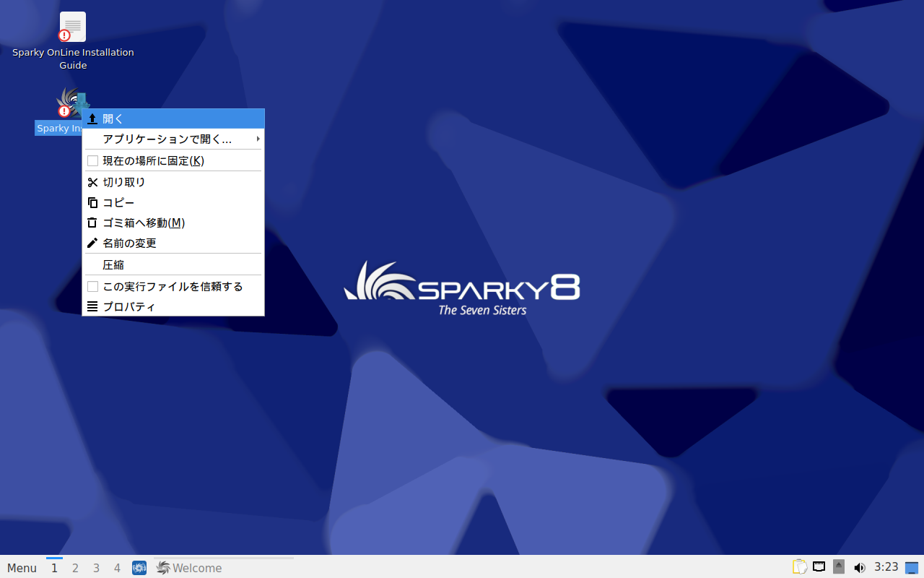Click the blue Sparky launcher icon in the taskbar
924x578 pixels.
pyautogui.click(x=139, y=568)
